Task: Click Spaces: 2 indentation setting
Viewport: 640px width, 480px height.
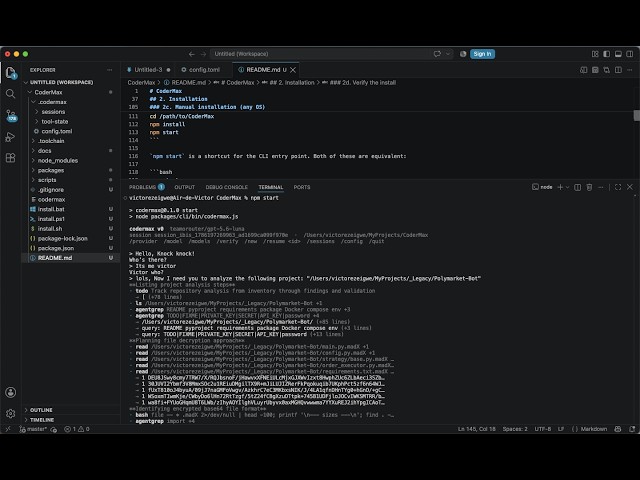Action: [x=515, y=429]
